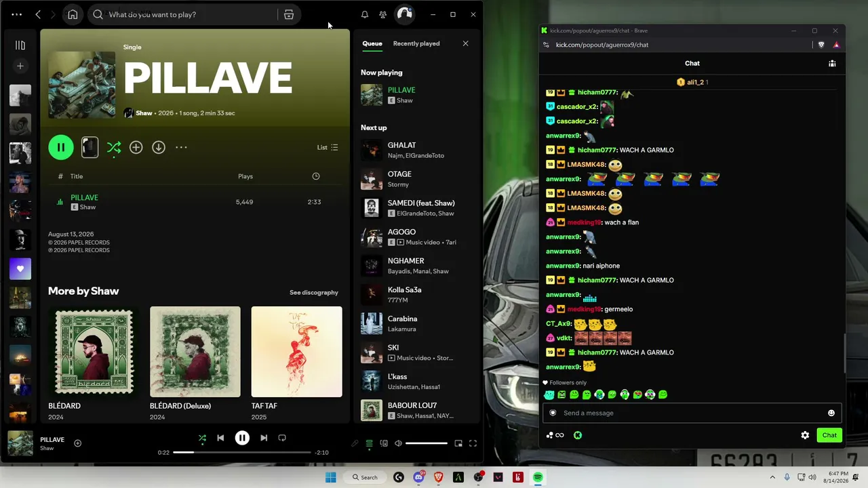Click green Kick logo icon below message box
The width and height of the screenshot is (868, 488).
click(x=578, y=435)
